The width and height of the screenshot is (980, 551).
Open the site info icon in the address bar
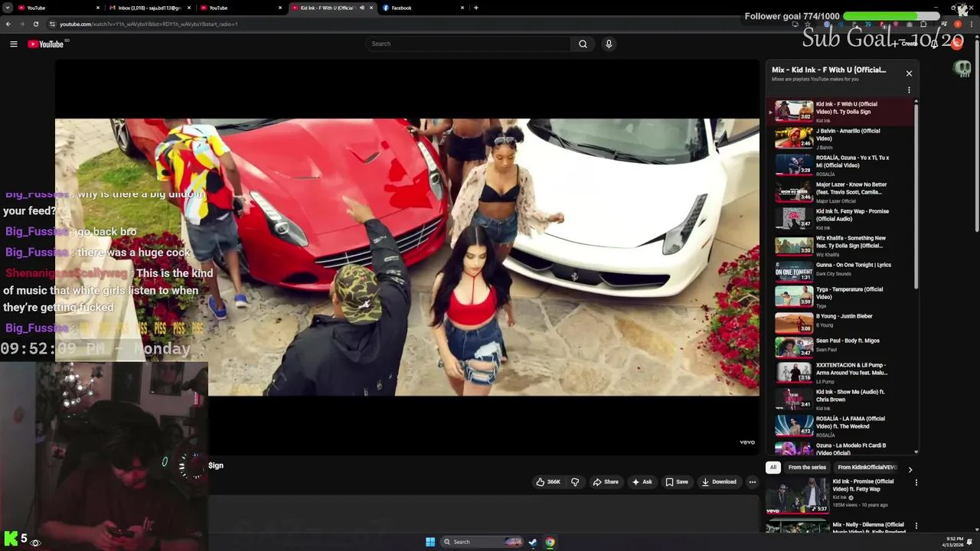click(52, 24)
